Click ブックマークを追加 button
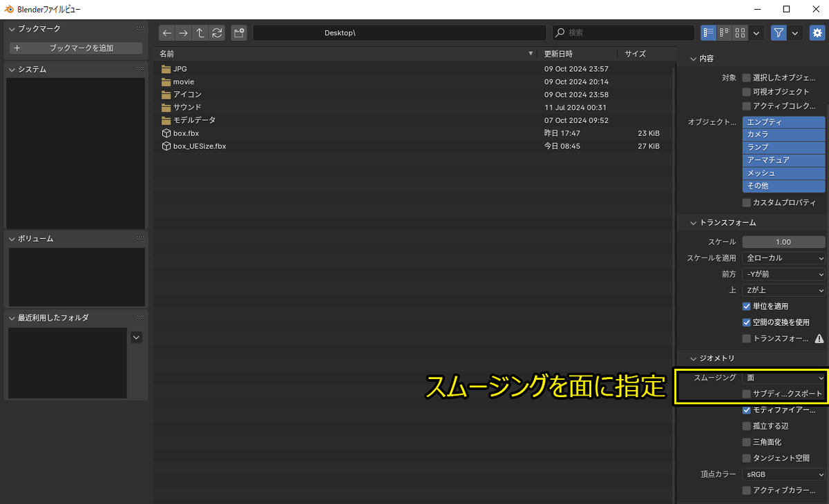829x504 pixels. pyautogui.click(x=76, y=48)
